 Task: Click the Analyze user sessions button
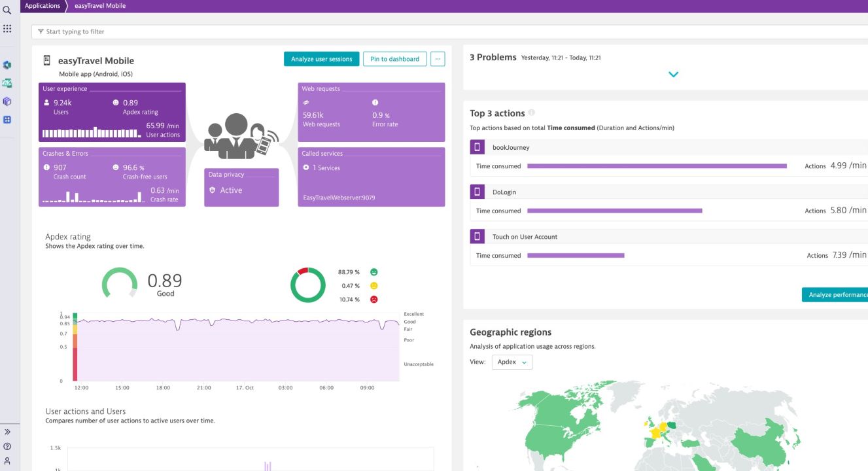click(321, 58)
